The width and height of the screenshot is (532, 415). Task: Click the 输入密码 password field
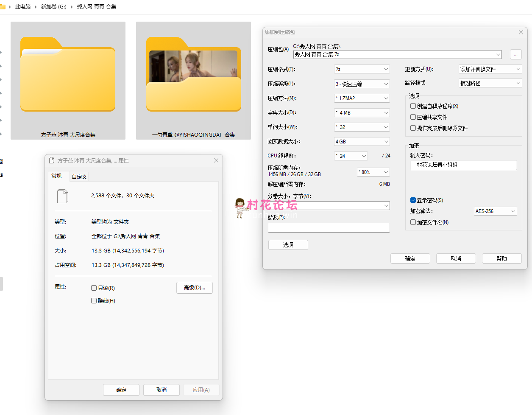coord(463,165)
